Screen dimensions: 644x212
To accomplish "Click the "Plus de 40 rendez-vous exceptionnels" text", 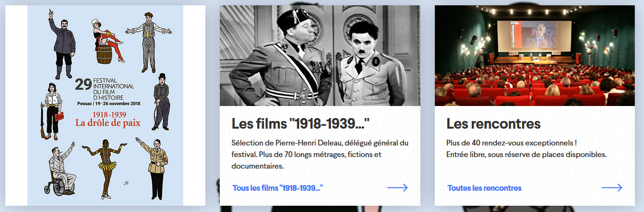I will coord(511,144).
